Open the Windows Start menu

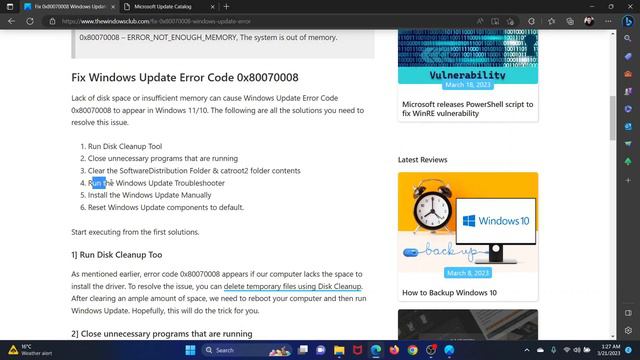pyautogui.click(x=190, y=350)
